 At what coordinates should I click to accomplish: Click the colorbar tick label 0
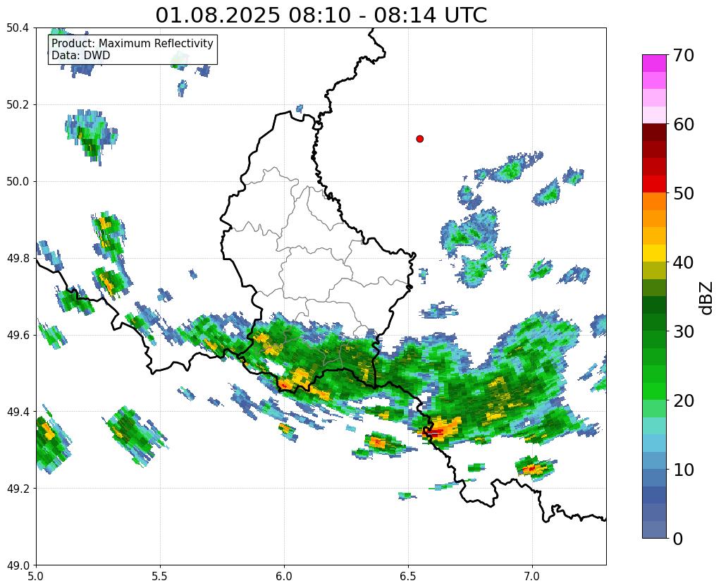pos(678,539)
